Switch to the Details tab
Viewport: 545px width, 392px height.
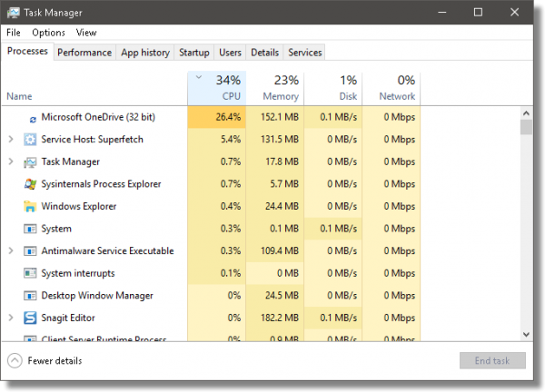tap(265, 53)
